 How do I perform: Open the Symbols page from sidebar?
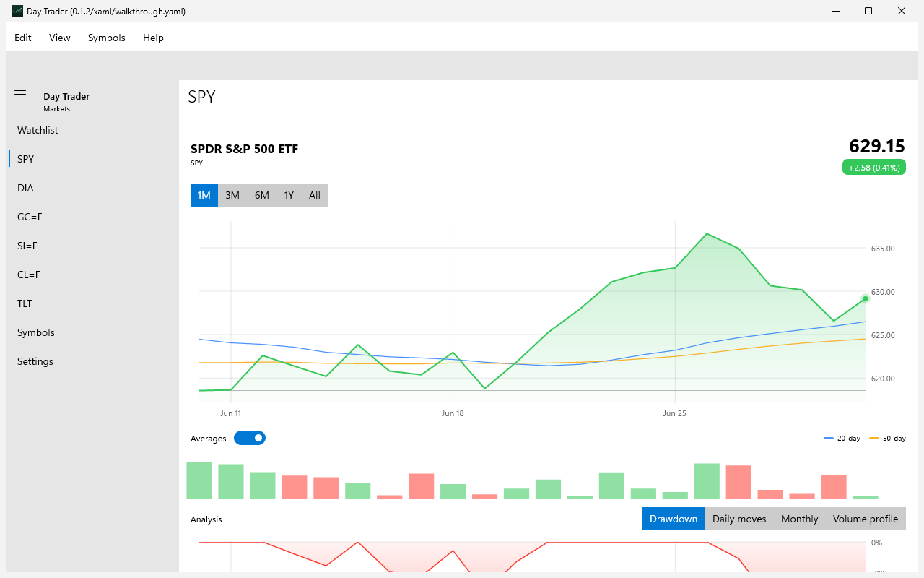(x=92, y=332)
